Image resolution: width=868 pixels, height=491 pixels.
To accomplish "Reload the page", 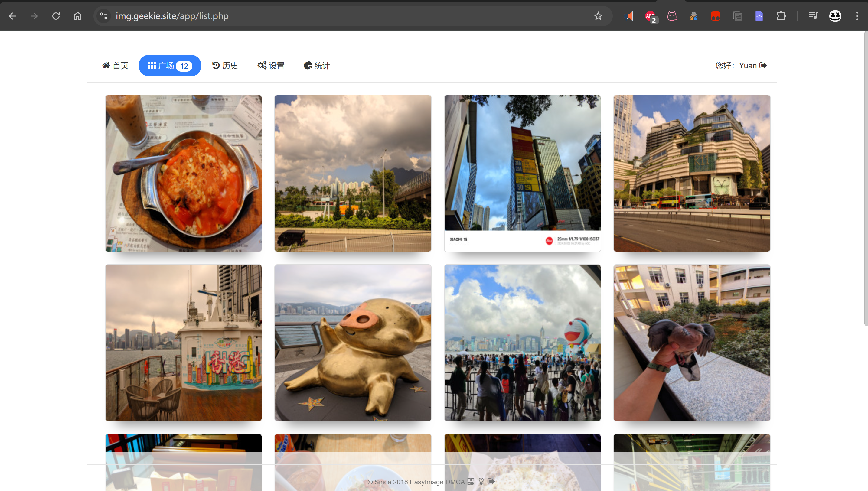I will (56, 16).
